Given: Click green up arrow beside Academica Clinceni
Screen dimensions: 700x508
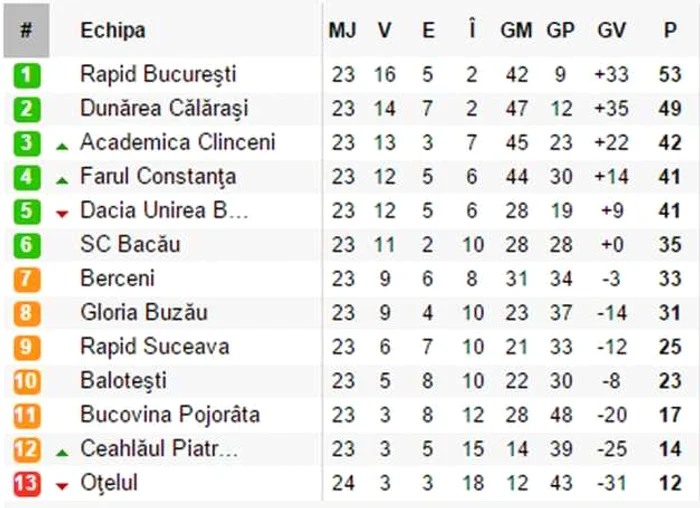Looking at the screenshot, I should (62, 146).
